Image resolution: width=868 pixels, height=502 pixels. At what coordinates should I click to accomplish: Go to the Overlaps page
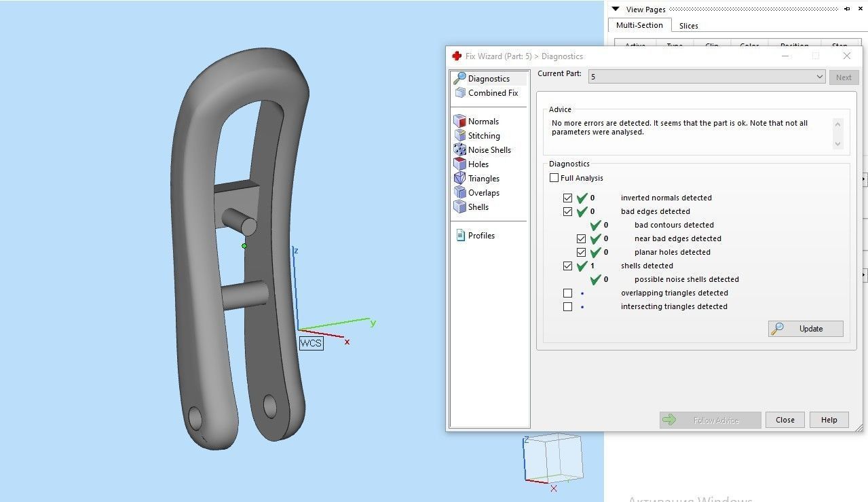477,193
